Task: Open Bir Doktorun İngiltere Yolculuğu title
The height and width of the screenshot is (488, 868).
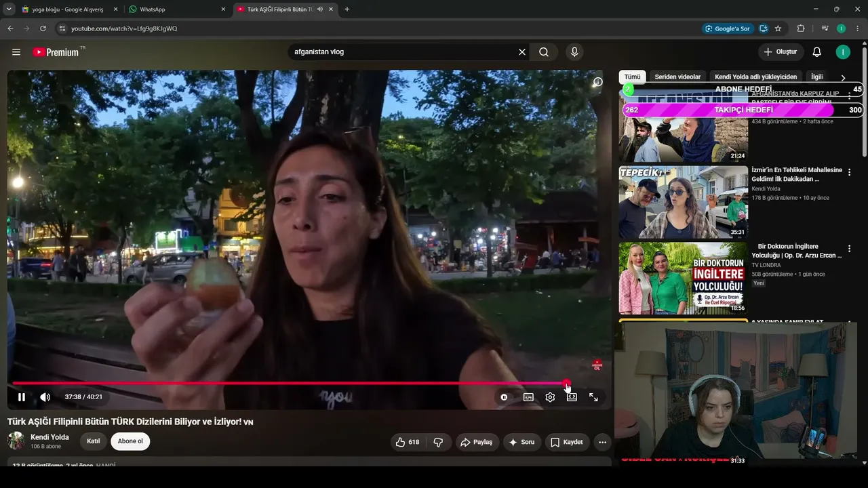Action: coord(797,251)
